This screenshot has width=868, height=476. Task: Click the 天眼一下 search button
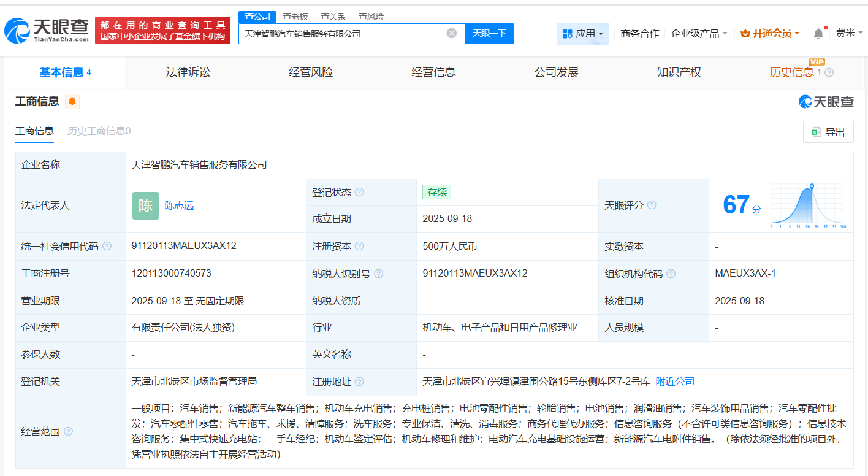click(489, 34)
